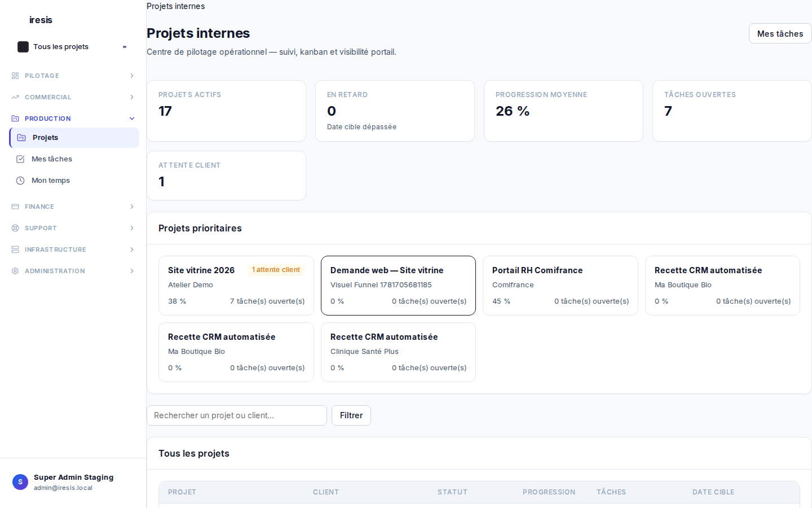Click the SUPPORT menu label
The width and height of the screenshot is (812, 508).
point(41,228)
